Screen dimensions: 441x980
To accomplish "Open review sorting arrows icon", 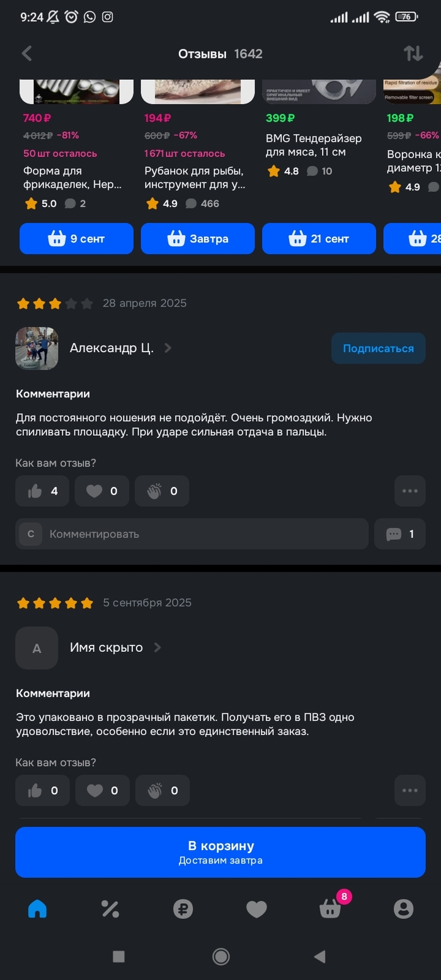I will (x=413, y=54).
